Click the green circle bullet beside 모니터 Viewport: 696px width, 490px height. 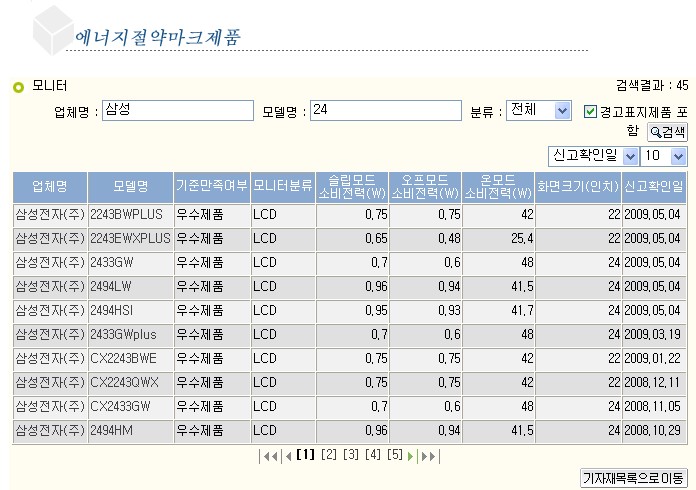[19, 87]
